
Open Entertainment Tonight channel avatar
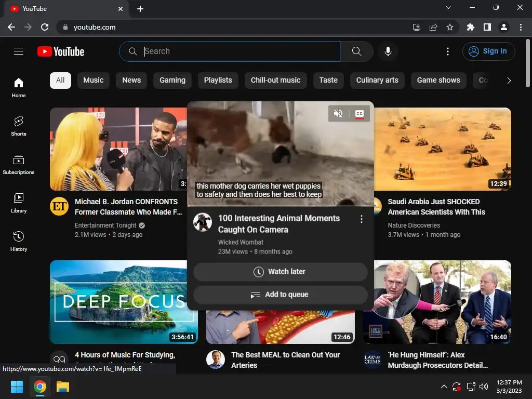pos(59,206)
